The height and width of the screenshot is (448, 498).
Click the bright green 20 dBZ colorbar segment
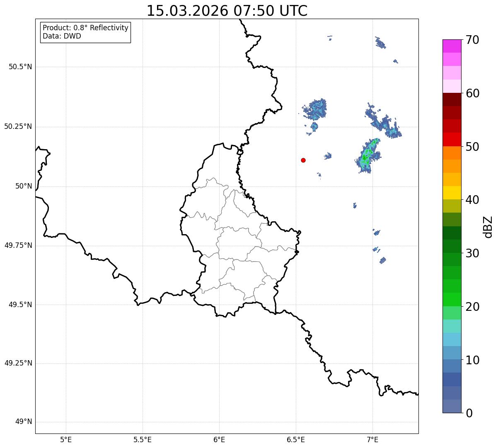coord(452,300)
